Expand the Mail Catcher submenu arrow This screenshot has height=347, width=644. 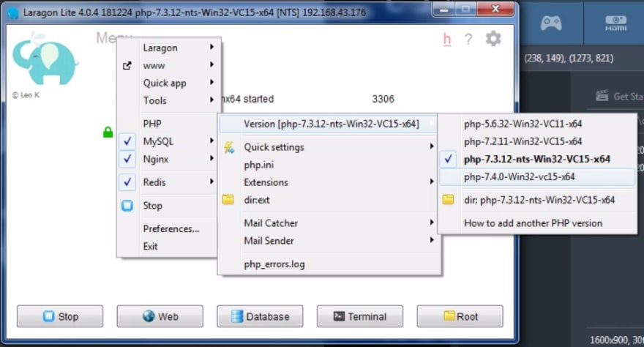click(432, 222)
